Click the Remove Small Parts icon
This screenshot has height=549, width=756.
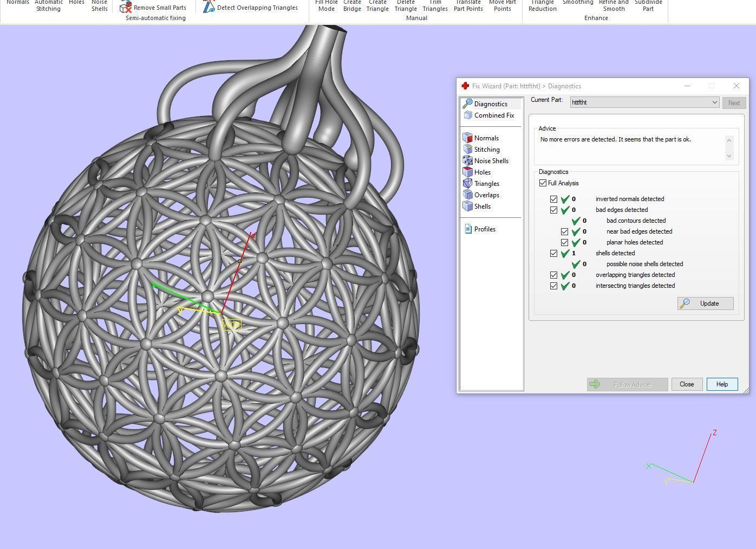point(126,7)
